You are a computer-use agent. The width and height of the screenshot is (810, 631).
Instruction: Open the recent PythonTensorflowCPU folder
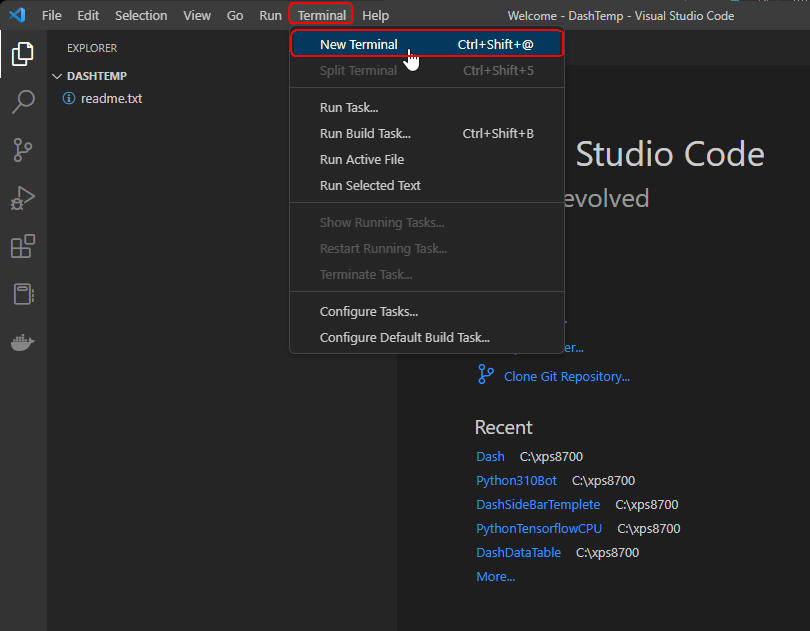539,529
